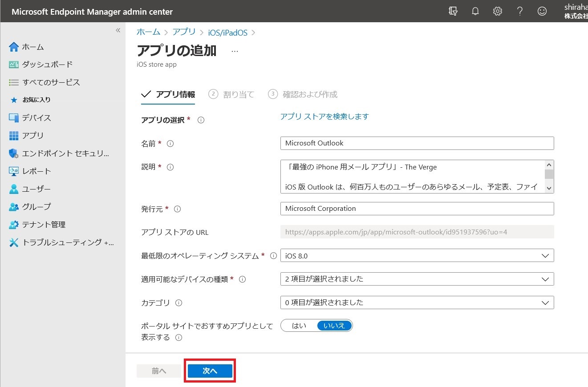Click アプリ ストアを検索します link
This screenshot has height=387, width=588.
(324, 117)
